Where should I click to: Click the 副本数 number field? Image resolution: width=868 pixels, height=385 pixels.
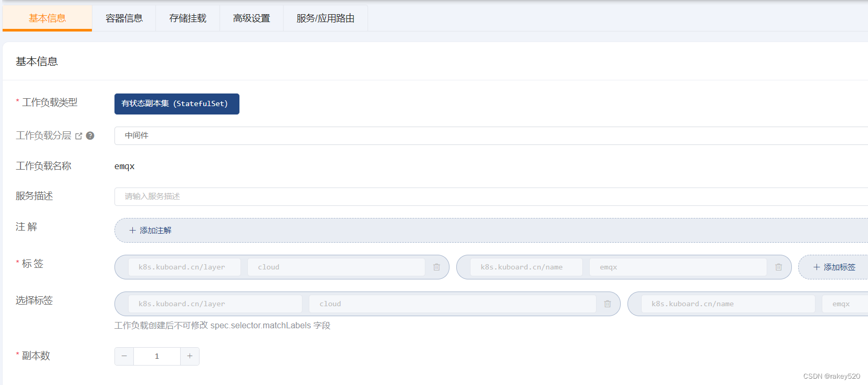click(x=157, y=356)
